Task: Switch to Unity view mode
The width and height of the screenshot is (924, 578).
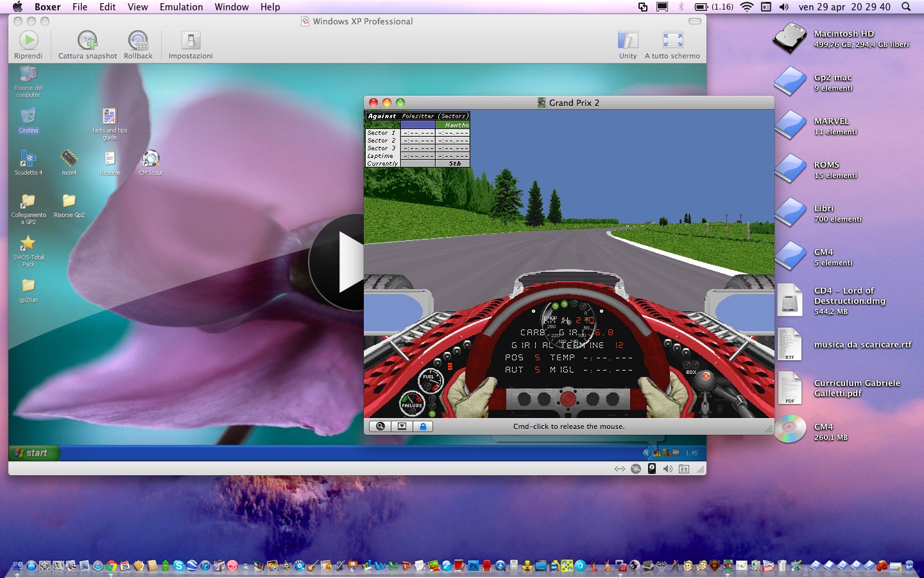Action: pos(628,41)
